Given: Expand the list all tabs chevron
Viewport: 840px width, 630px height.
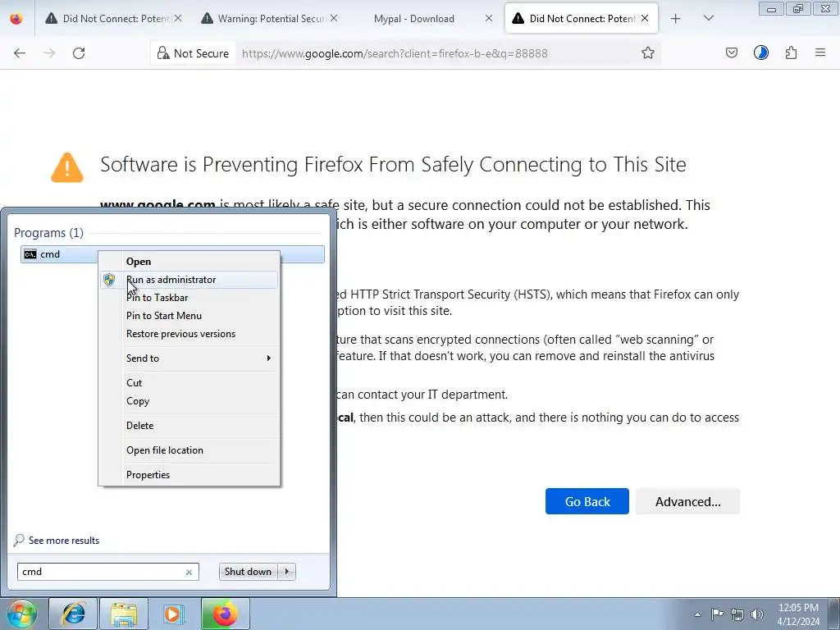Looking at the screenshot, I should tap(708, 19).
